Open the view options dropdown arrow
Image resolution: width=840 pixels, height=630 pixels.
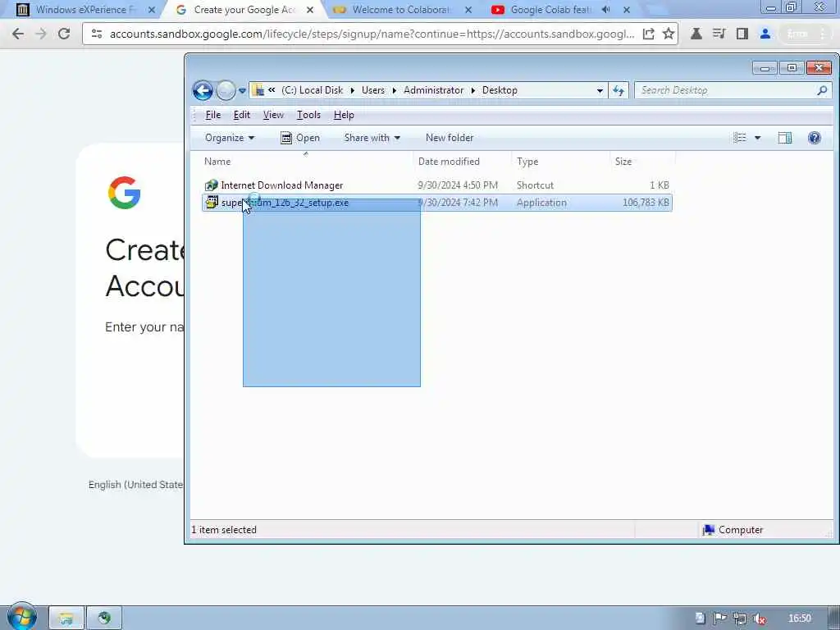pos(757,138)
